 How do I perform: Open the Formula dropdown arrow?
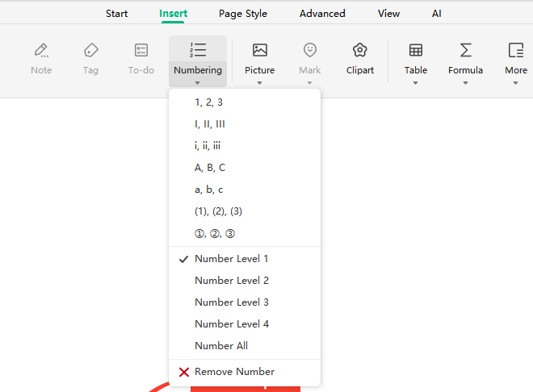[x=465, y=82]
